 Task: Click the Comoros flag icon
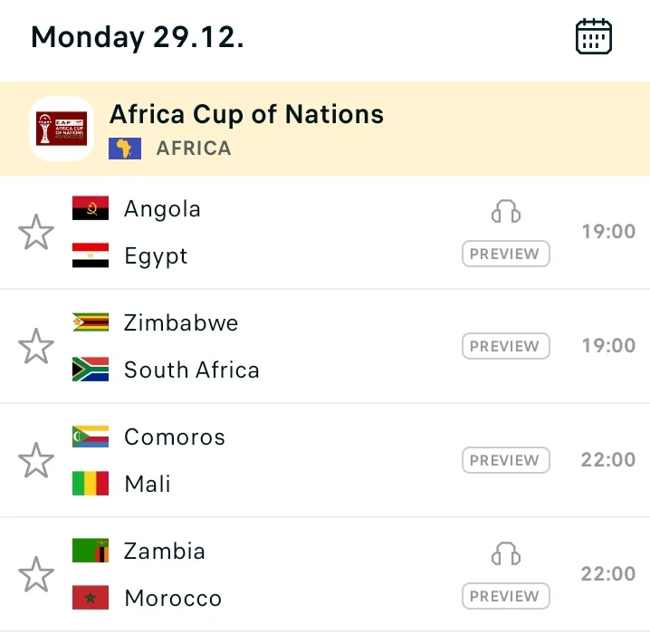pos(91,437)
